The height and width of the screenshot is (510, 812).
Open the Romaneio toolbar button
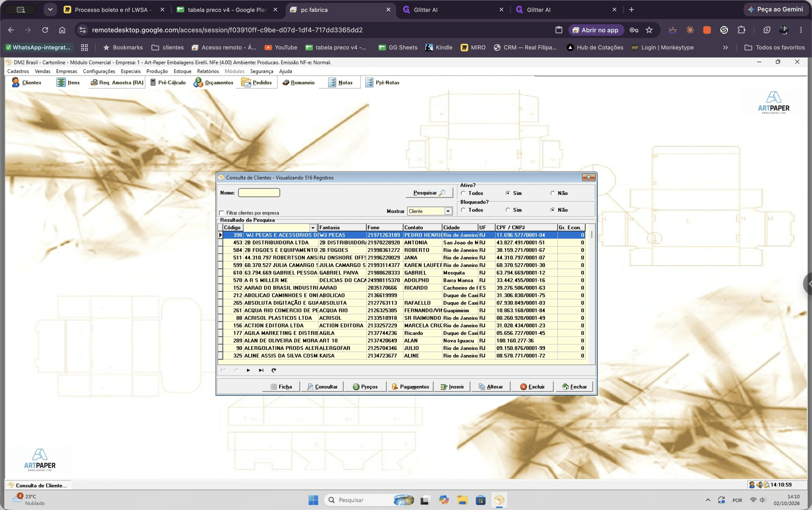coord(298,82)
